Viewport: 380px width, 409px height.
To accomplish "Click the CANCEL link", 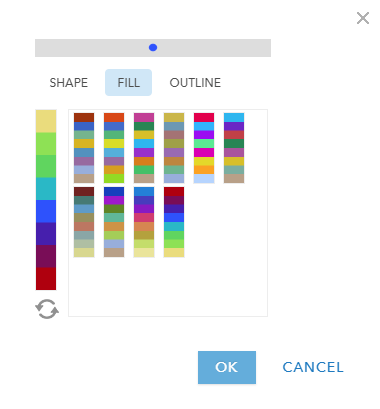I will pos(313,367).
